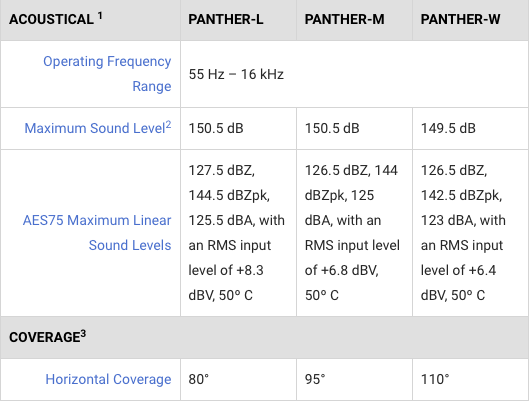Click the PANTHER-M +6.8 dBV AES75 cell
The width and height of the screenshot is (531, 401).
[354, 233]
